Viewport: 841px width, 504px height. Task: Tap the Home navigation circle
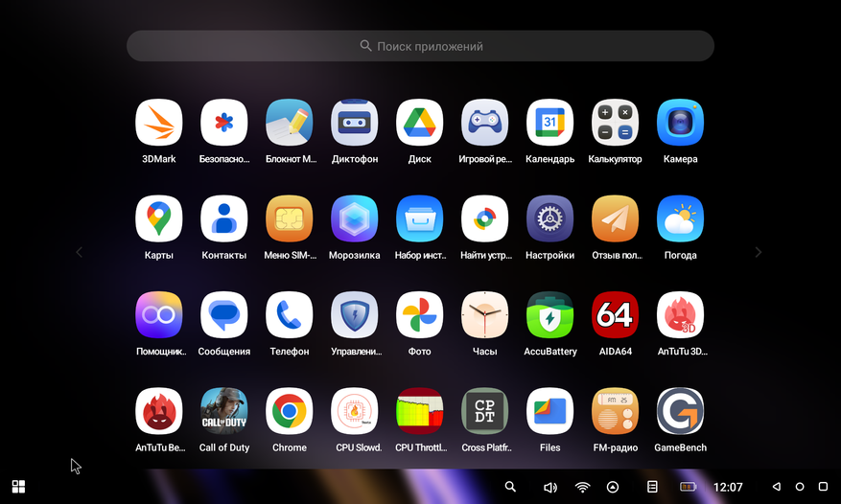pos(800,487)
